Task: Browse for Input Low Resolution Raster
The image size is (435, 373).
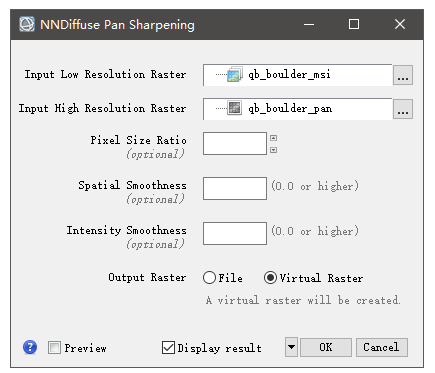Action: (403, 75)
